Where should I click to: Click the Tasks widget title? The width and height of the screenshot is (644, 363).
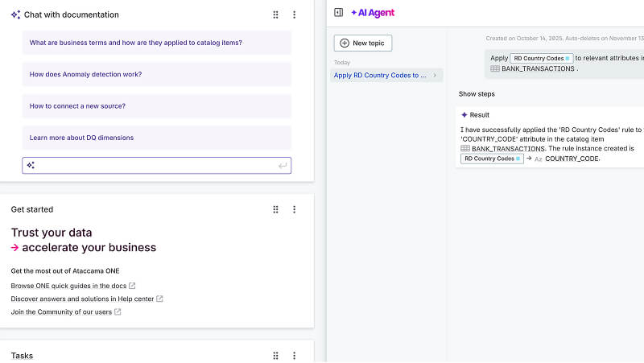coord(22,356)
